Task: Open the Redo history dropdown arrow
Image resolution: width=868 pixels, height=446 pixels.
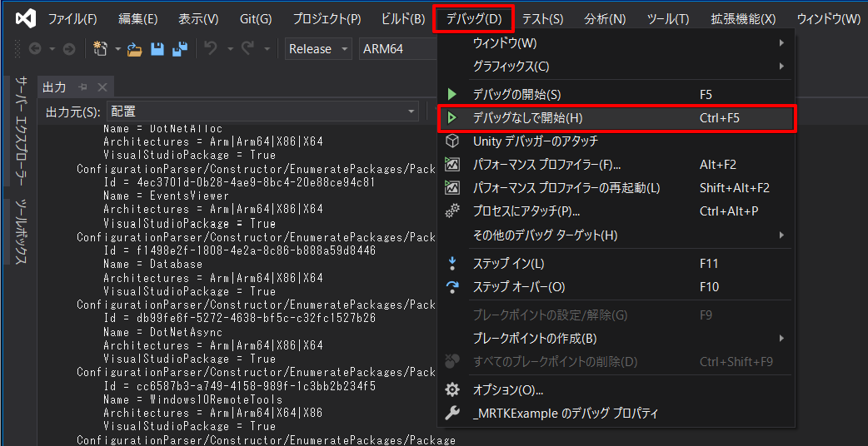Action: [267, 49]
